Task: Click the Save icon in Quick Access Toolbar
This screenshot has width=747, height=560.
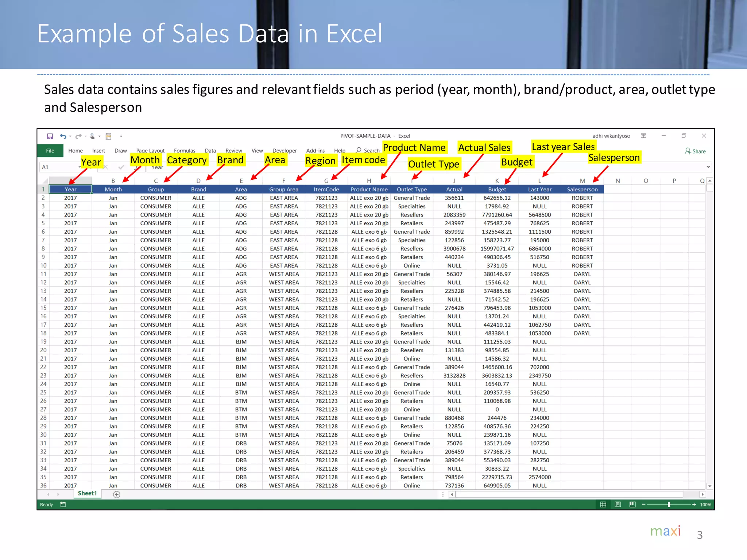Action: [50, 136]
